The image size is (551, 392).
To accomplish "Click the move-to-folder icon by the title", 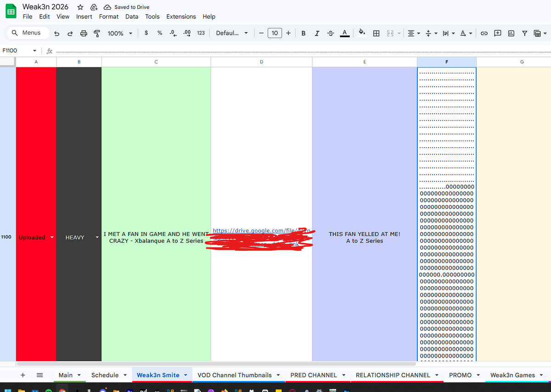I will point(94,7).
